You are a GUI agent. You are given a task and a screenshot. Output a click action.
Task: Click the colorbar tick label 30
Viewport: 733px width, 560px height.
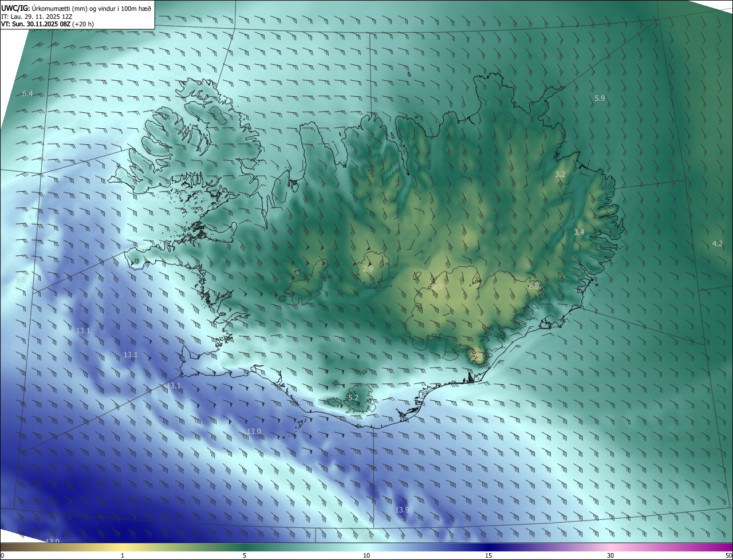[610, 555]
